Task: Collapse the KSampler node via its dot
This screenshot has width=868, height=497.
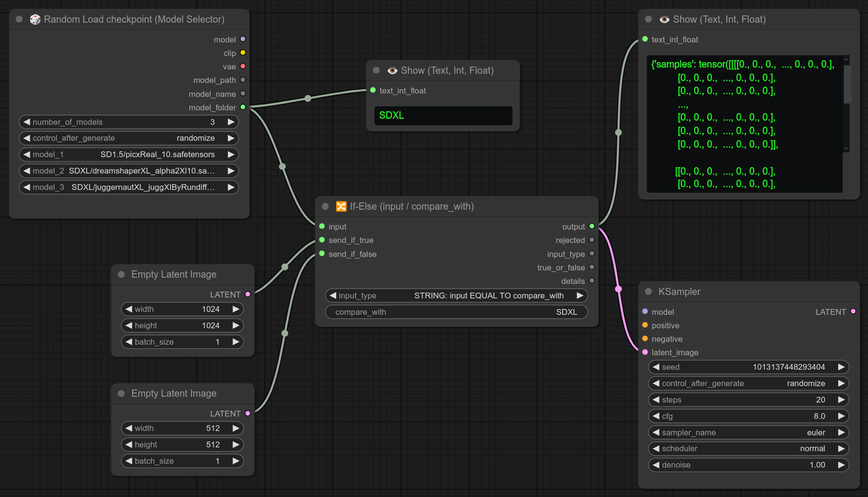Action: [648, 292]
